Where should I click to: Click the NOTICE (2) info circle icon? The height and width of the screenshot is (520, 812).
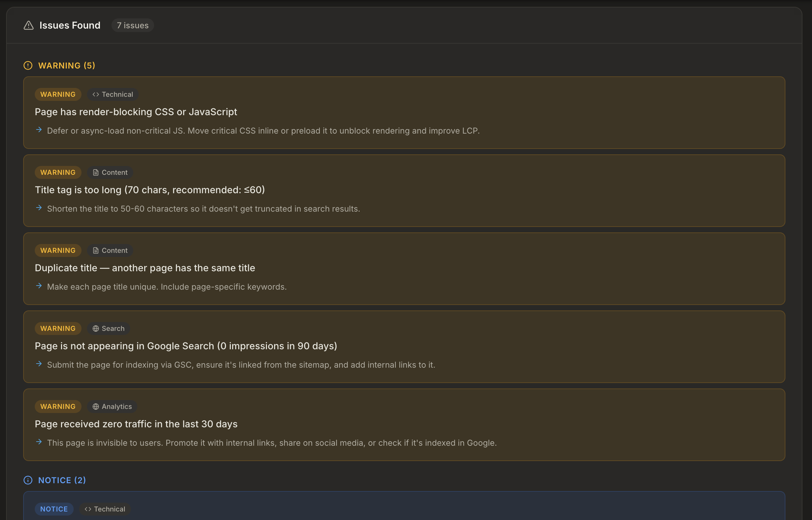tap(28, 480)
